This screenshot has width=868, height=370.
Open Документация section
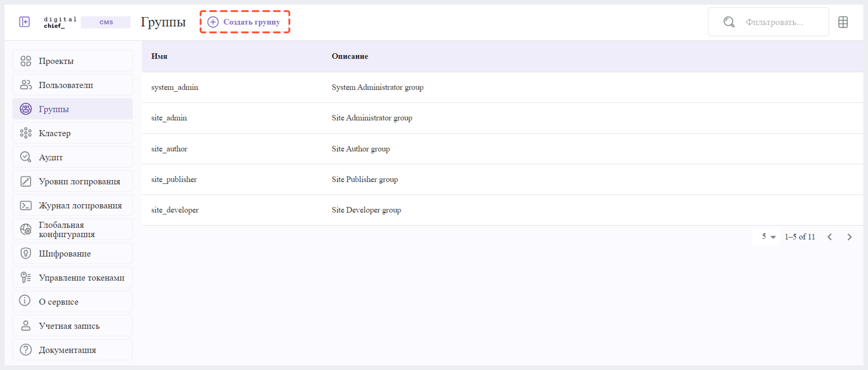pos(72,350)
